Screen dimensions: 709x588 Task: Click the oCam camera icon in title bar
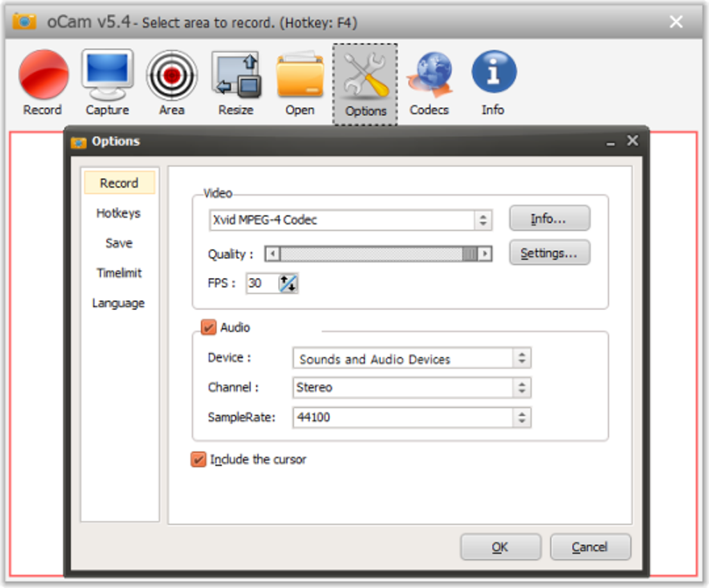(x=24, y=22)
